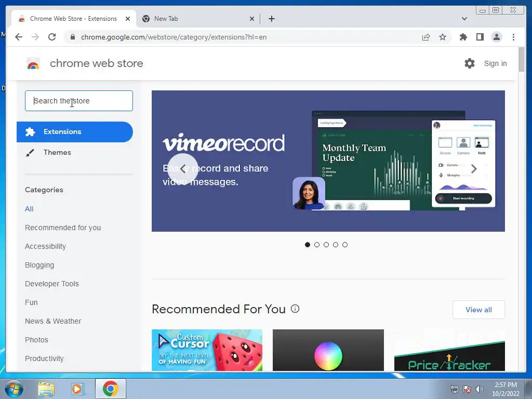532x399 pixels.
Task: Open File Explorer from the taskbar
Action: (46, 389)
